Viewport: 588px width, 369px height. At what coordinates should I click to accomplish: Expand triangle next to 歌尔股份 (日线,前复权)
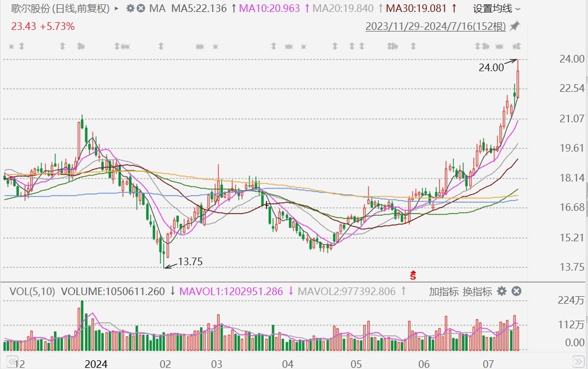116,8
